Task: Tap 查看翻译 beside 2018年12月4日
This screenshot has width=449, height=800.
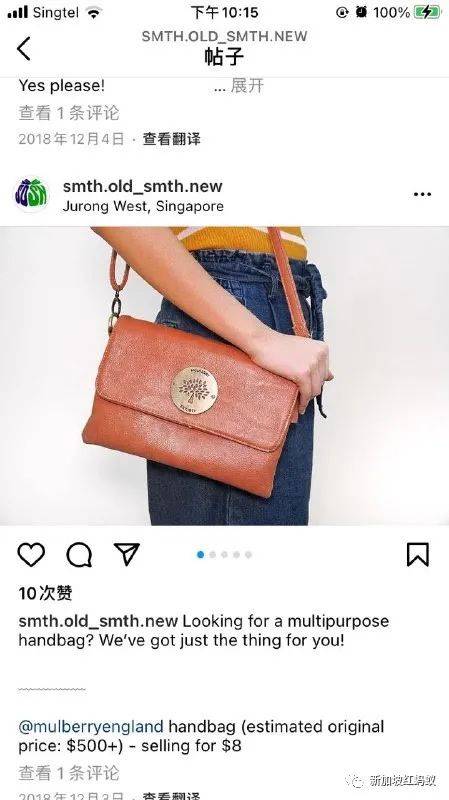Action: (x=171, y=139)
